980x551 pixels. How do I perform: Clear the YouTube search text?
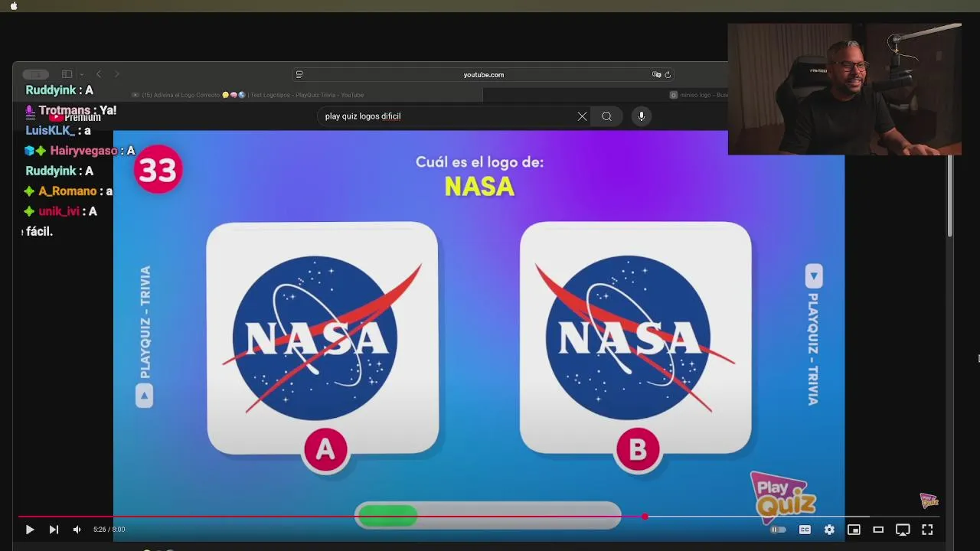[582, 116]
